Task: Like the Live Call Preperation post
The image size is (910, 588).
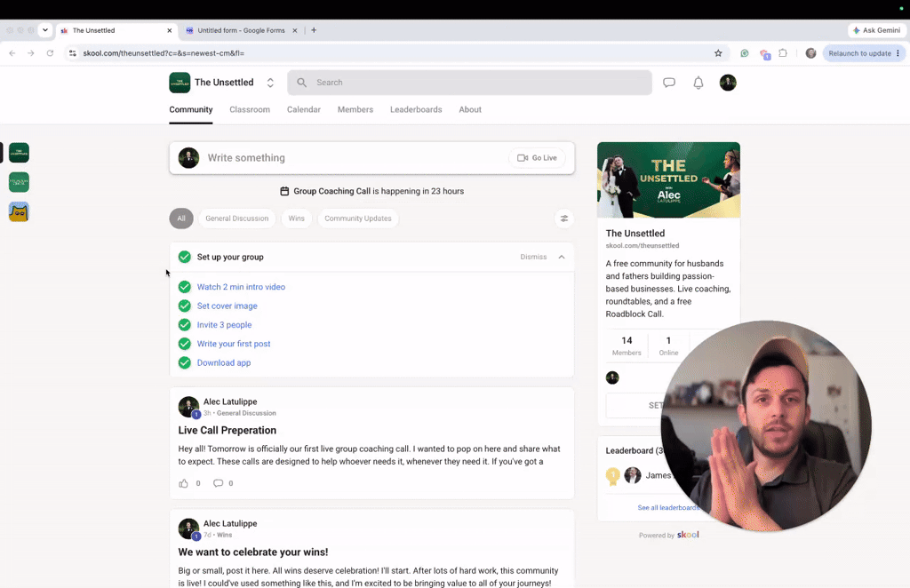Action: [183, 483]
